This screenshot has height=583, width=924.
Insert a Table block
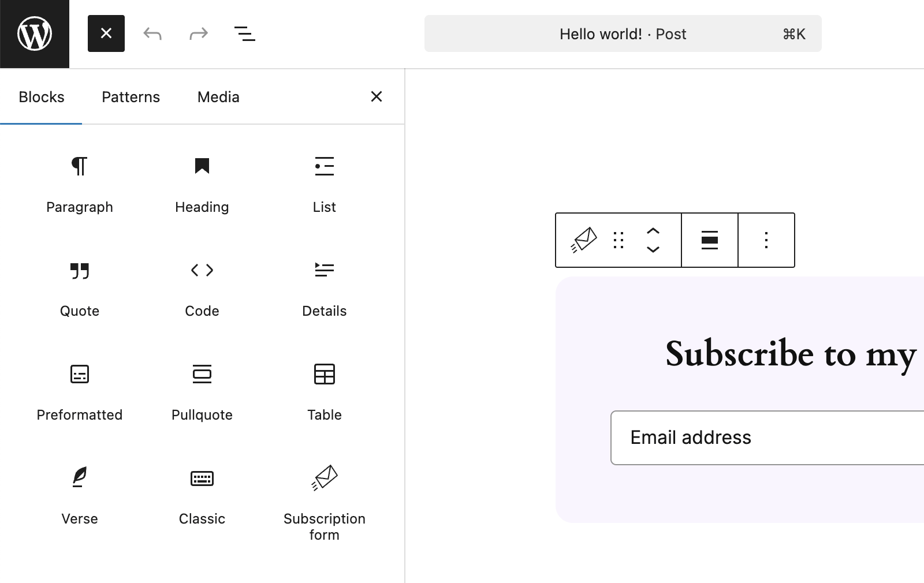325,393
